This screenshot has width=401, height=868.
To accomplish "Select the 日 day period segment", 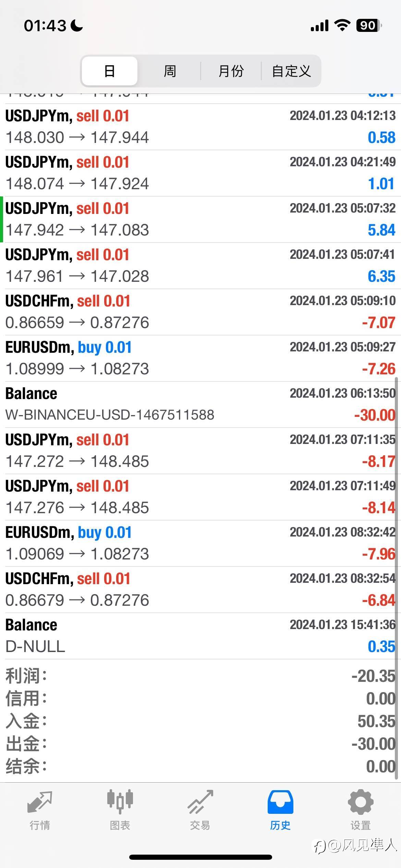I will coord(110,71).
